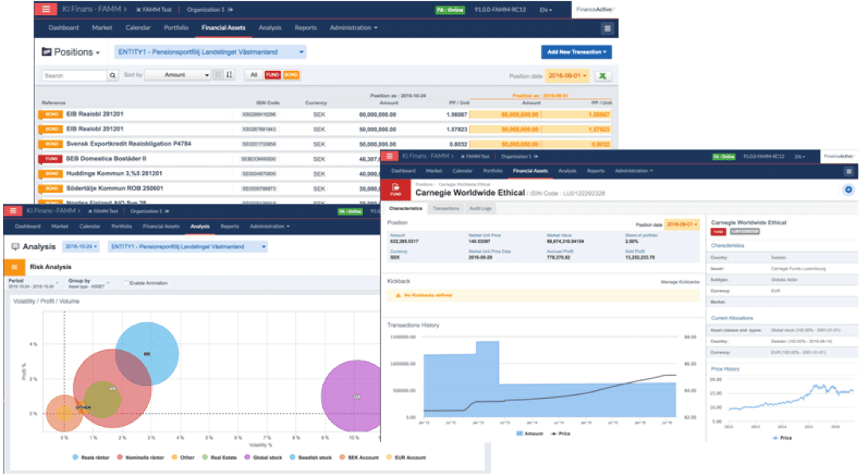Click organization switch icon in Positions window header
The height and width of the screenshot is (476, 868).
point(230,10)
